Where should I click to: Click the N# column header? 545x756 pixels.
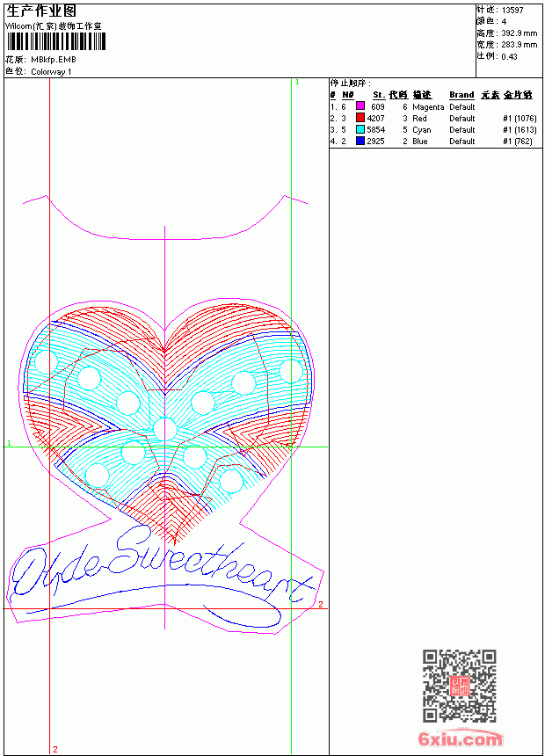coord(348,95)
